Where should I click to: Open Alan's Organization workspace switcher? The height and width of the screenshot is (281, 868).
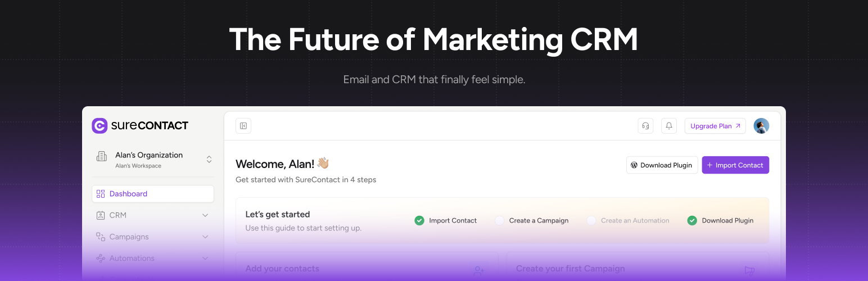209,159
